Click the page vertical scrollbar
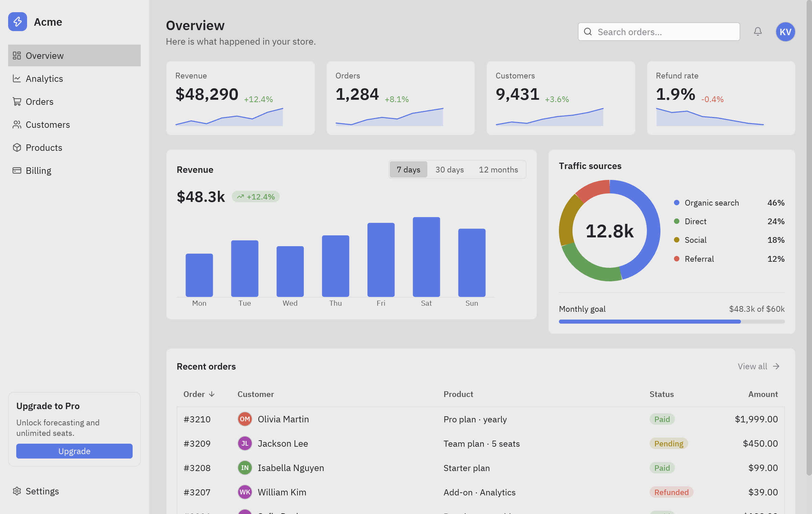Viewport: 812px width, 514px height. click(809, 238)
